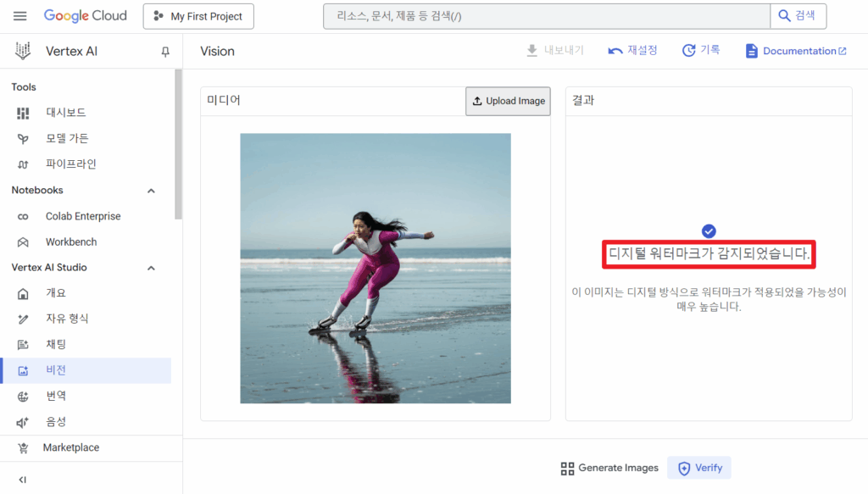Click the Generate Images grid icon

(x=567, y=469)
